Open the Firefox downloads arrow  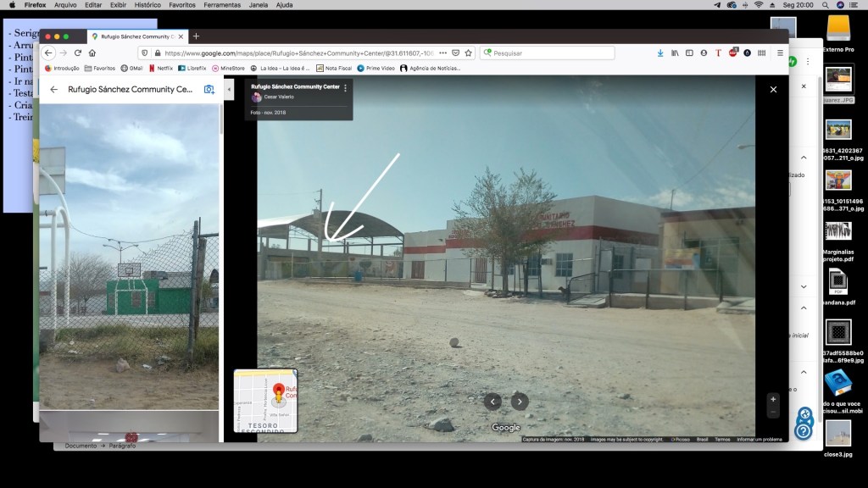pos(660,53)
